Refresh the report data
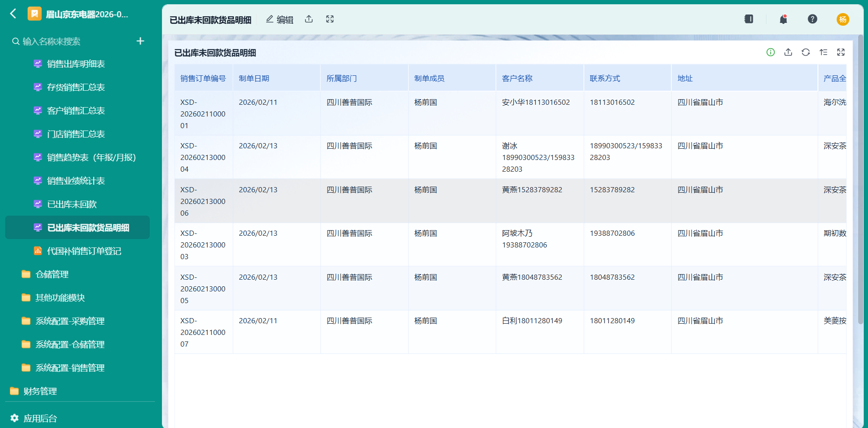Viewport: 868px width, 428px height. tap(806, 52)
